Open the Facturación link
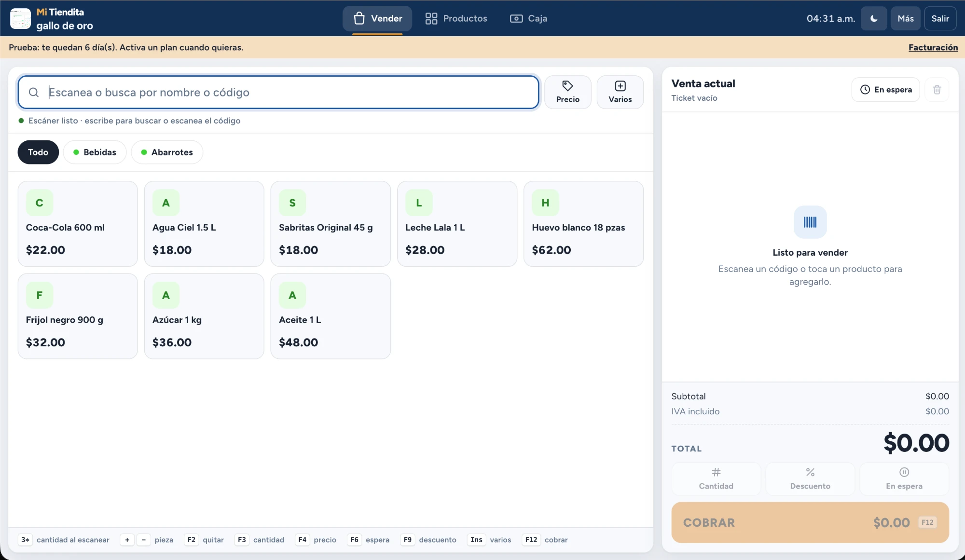This screenshot has height=560, width=965. click(x=933, y=47)
